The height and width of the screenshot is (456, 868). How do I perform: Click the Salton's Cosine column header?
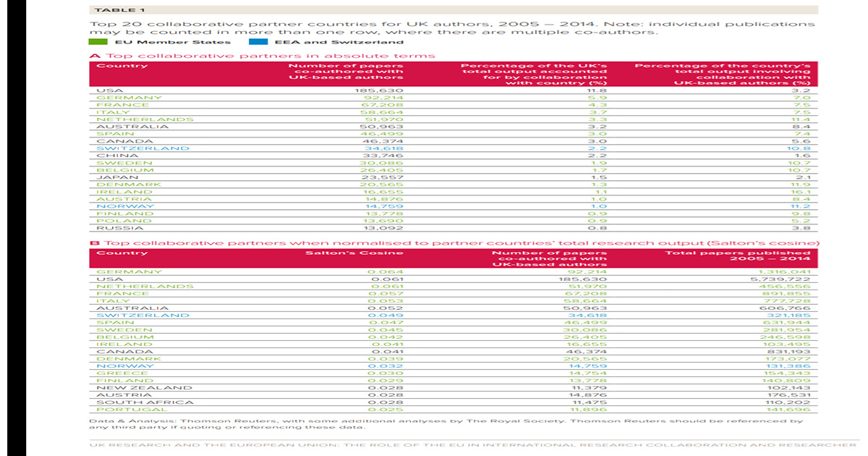pos(354,252)
